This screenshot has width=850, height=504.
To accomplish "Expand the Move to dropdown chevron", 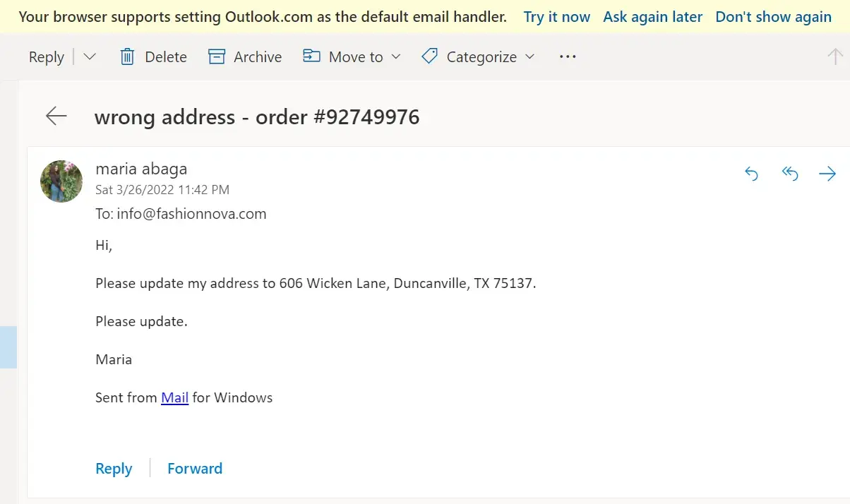I will pyautogui.click(x=395, y=57).
